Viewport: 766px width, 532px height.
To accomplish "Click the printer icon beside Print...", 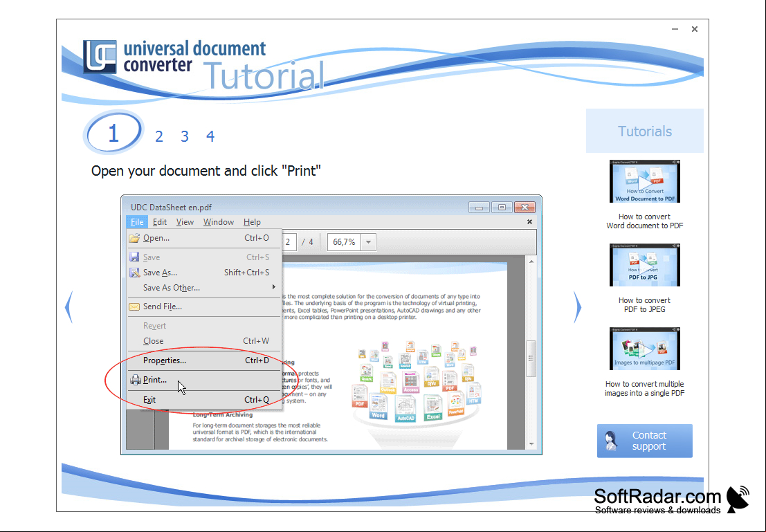I will tap(136, 380).
